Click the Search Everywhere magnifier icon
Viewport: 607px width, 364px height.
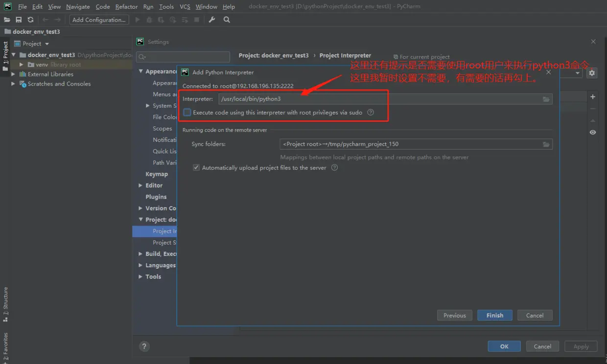(227, 20)
